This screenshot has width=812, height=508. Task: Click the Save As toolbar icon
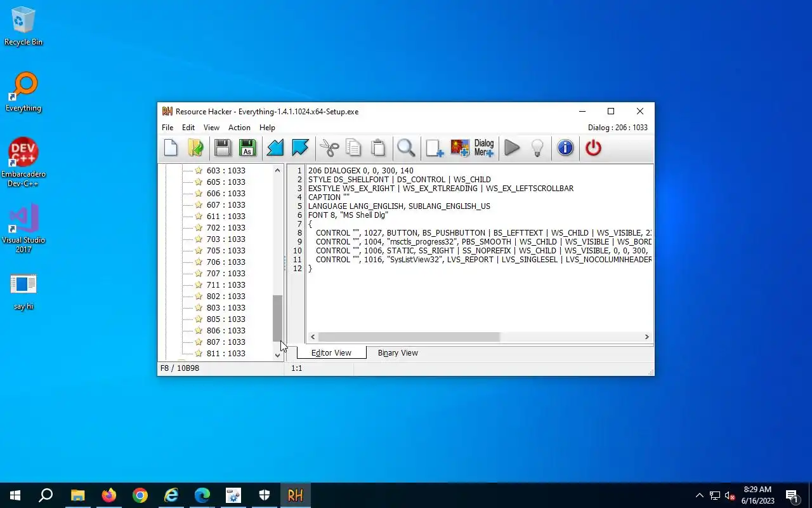point(247,148)
